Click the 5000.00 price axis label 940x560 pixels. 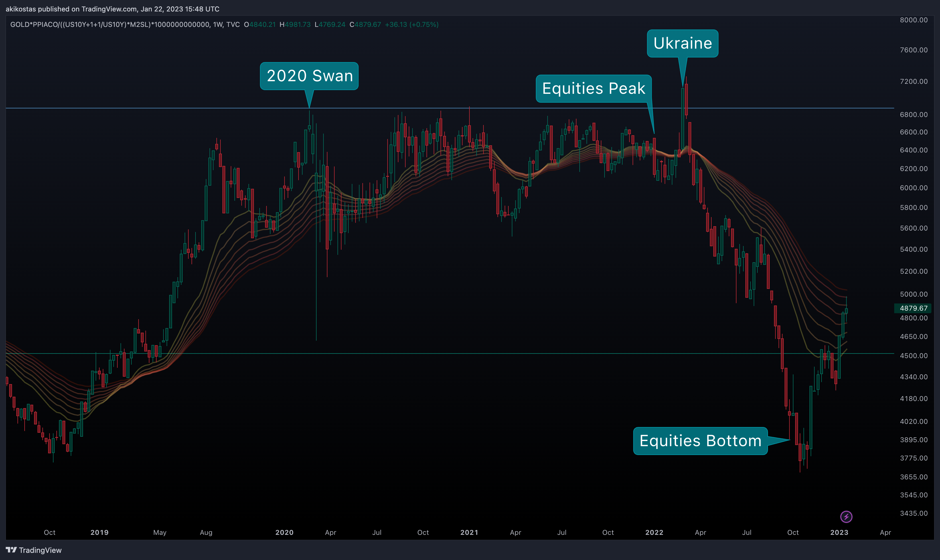coord(914,294)
